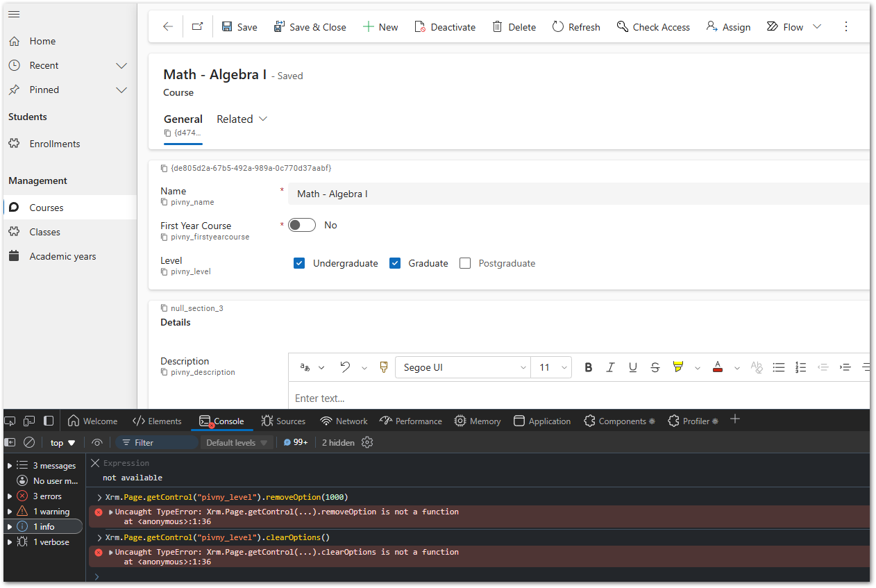Remove the live expression

[x=95, y=463]
